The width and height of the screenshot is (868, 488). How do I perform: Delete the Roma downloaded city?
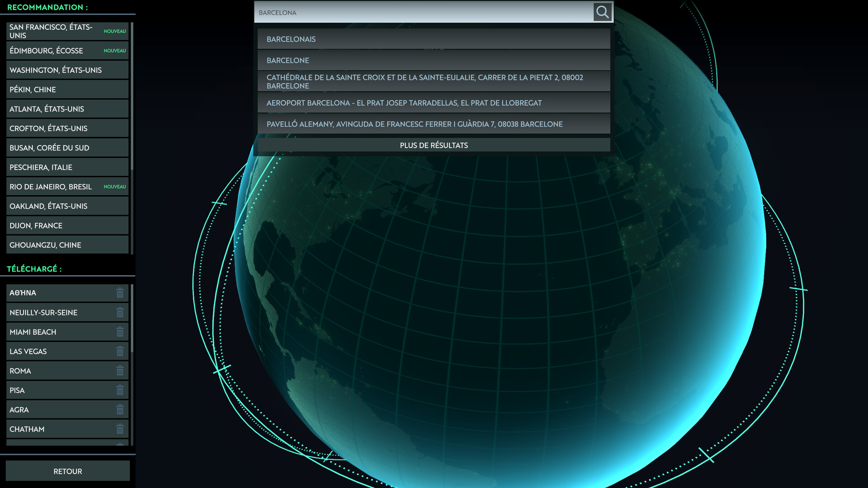pyautogui.click(x=120, y=371)
